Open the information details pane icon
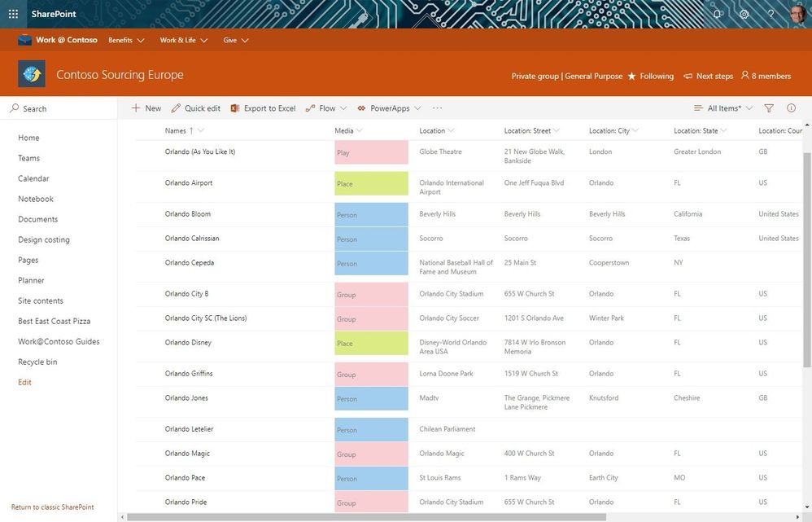Image resolution: width=812 pixels, height=522 pixels. tap(792, 107)
